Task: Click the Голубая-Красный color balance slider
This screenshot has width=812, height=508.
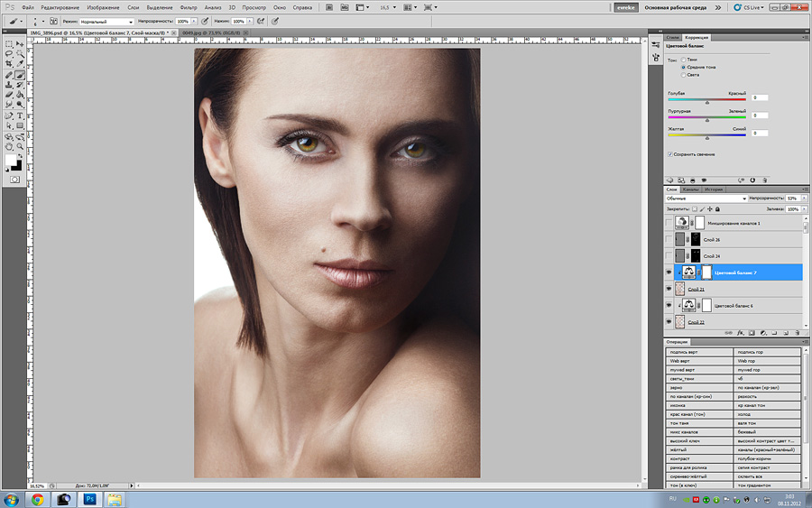Action: [706, 100]
